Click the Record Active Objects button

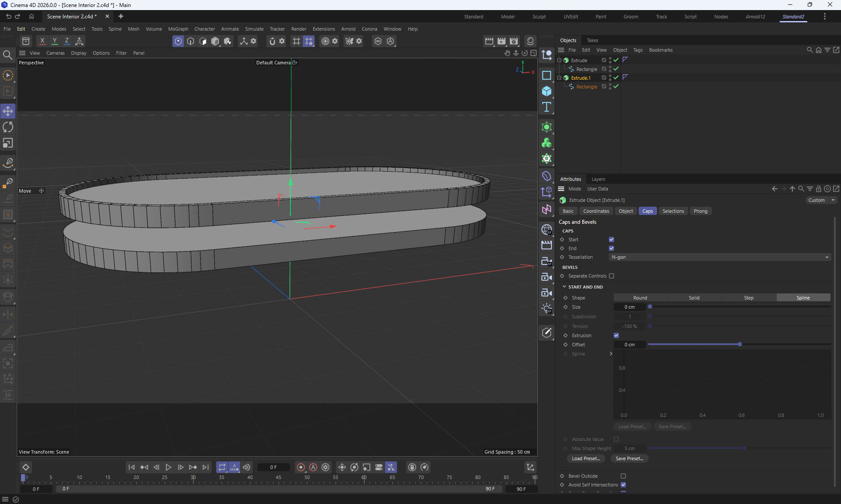coord(301,467)
